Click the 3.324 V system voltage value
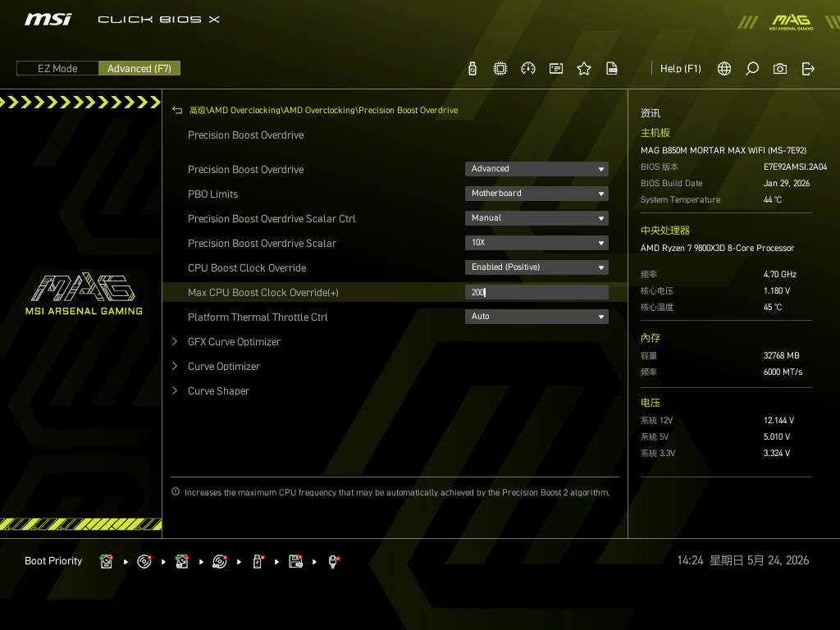840x630 pixels. (777, 453)
